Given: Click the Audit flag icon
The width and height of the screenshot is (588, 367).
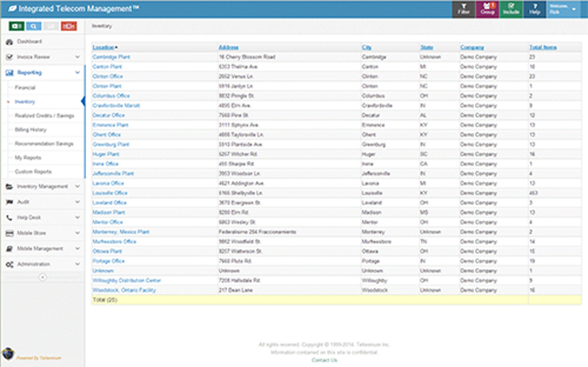Looking at the screenshot, I should pyautogui.click(x=9, y=202).
